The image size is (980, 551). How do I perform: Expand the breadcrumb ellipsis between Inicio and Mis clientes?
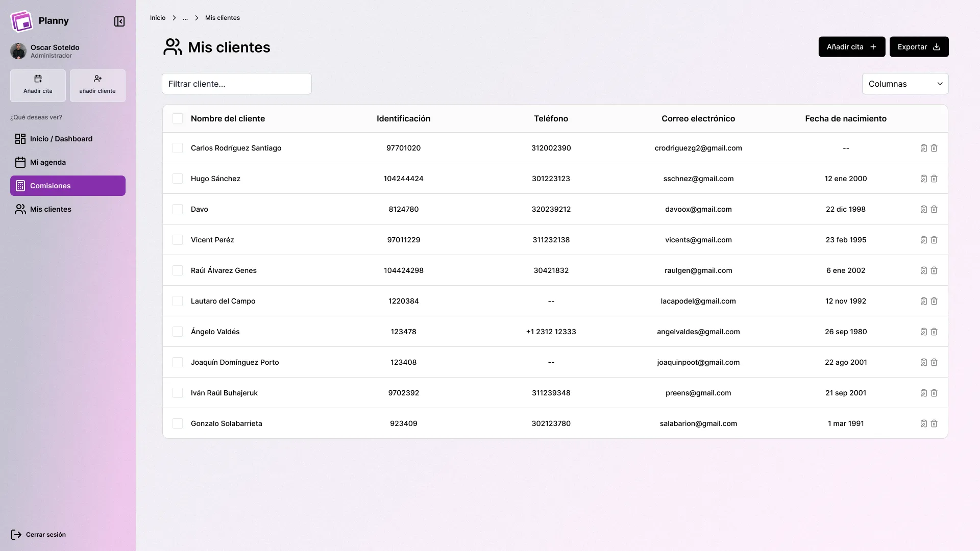[185, 18]
